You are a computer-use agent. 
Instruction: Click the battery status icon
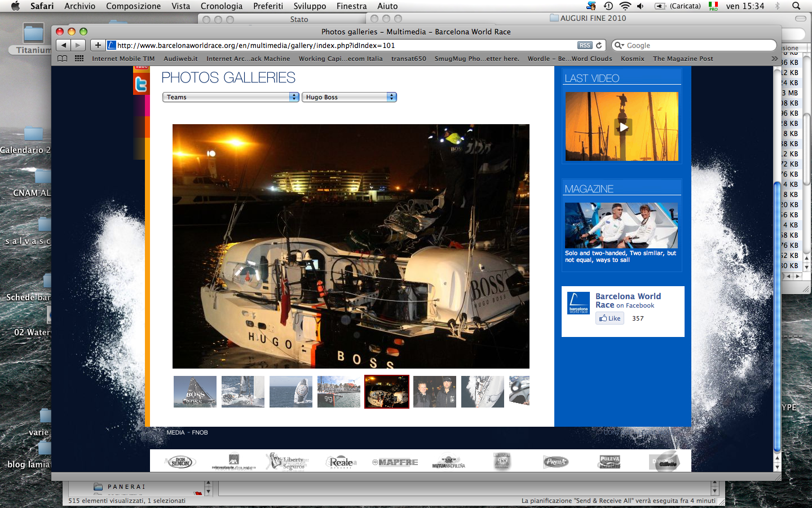click(x=660, y=6)
